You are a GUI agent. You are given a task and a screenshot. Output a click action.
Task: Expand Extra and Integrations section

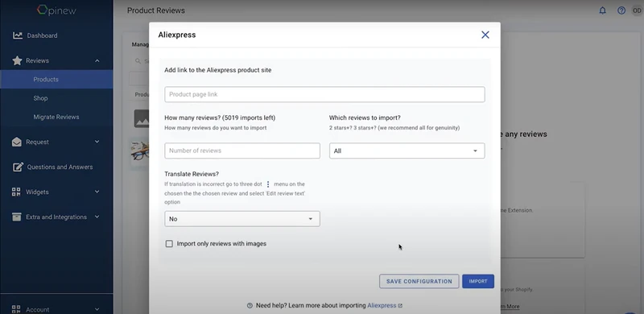(x=97, y=217)
